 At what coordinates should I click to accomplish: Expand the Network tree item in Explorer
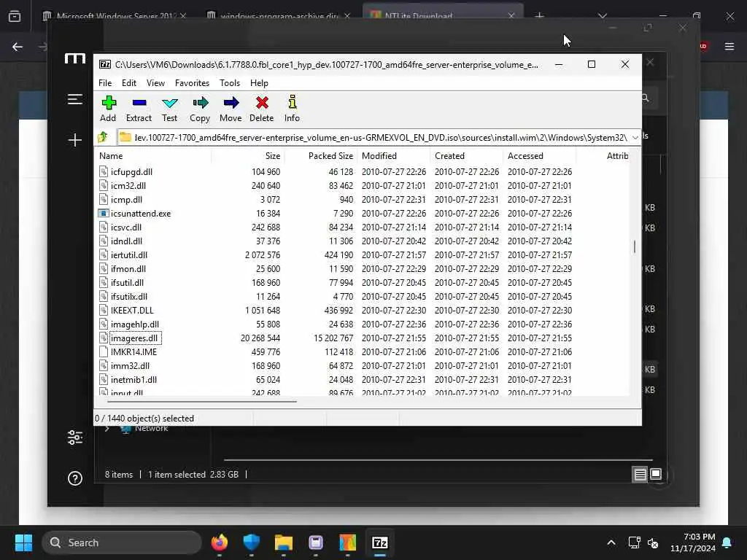107,429
